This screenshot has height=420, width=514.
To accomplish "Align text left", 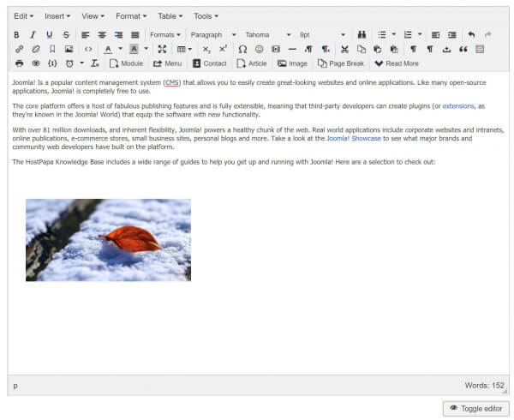I will click(x=86, y=35).
